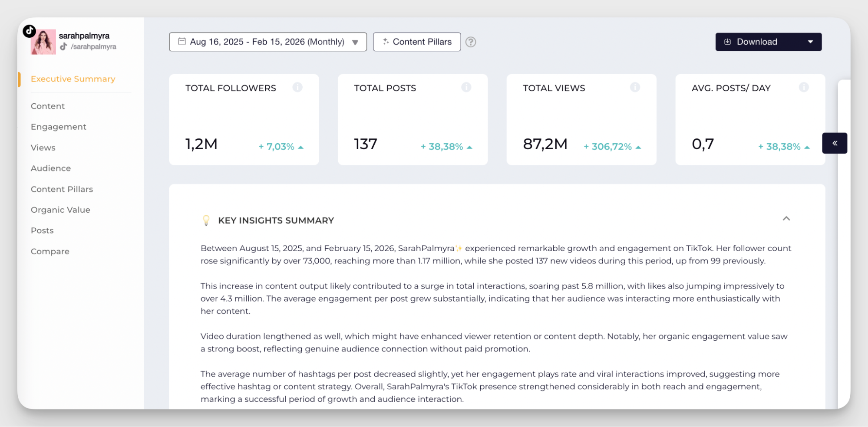Open the Compare section
868x427 pixels.
(50, 251)
